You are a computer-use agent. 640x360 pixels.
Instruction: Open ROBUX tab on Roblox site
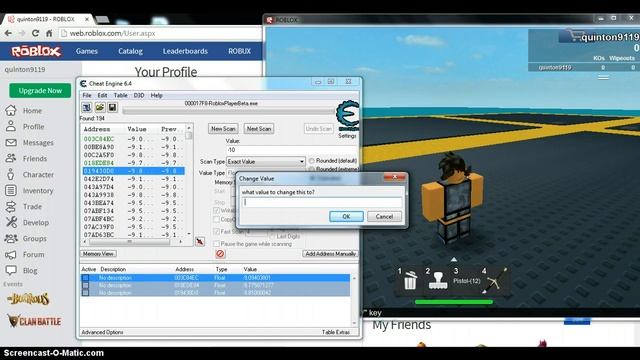coord(239,51)
